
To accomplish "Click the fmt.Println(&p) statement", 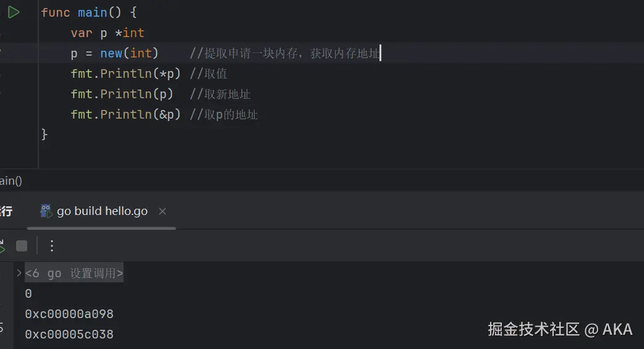I will [x=125, y=114].
